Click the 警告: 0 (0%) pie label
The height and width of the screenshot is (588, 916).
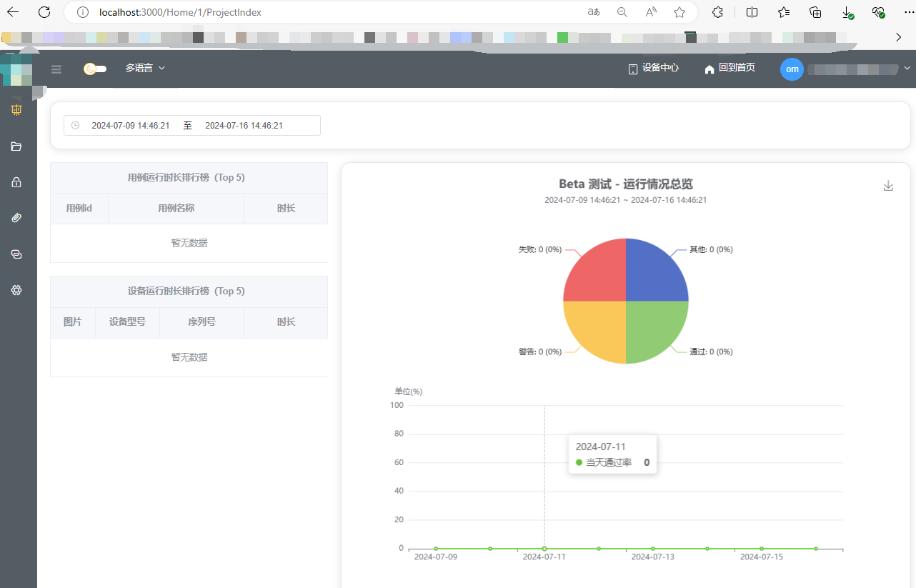click(540, 352)
